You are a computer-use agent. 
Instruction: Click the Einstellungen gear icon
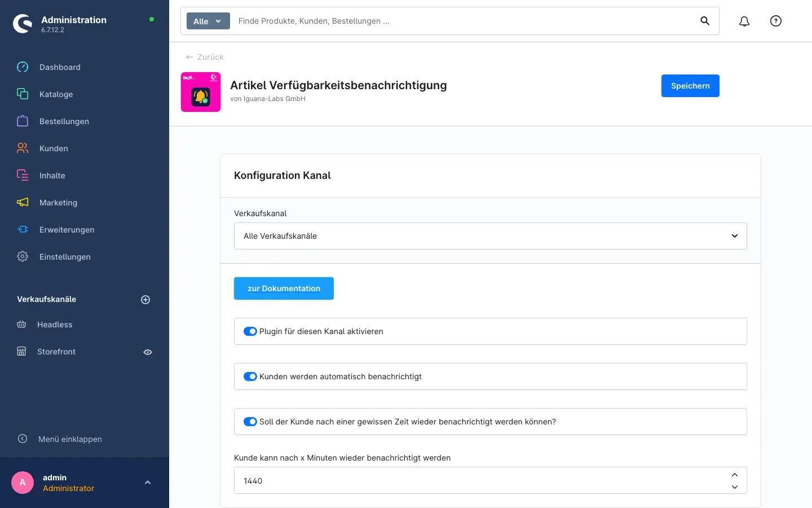click(x=23, y=257)
